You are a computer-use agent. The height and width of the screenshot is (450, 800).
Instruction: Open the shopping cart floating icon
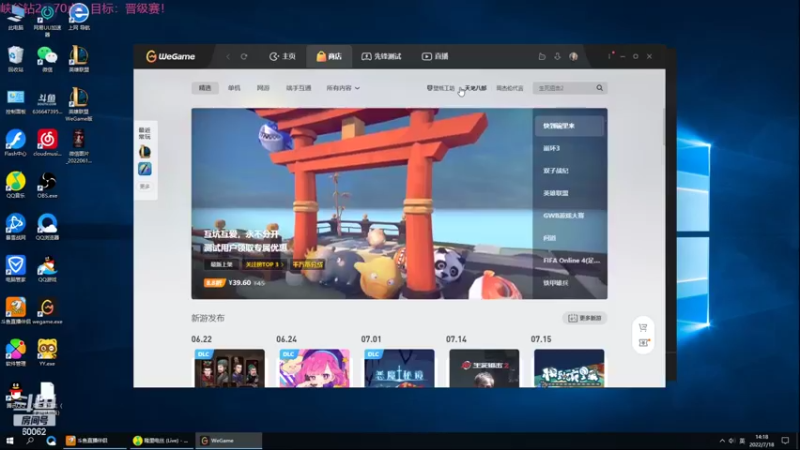[x=643, y=328]
